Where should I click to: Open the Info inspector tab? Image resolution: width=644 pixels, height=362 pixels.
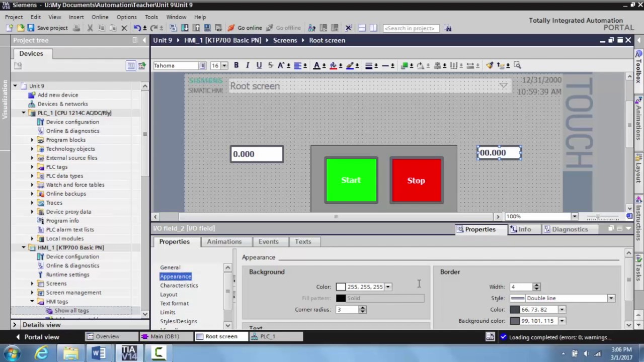520,229
